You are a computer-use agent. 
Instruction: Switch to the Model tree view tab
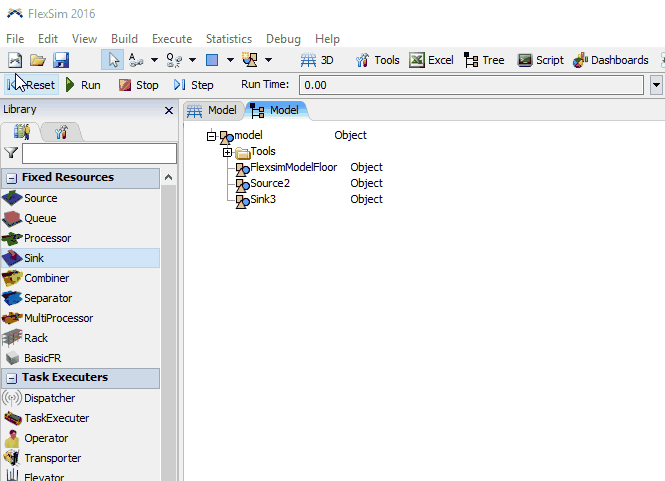277,111
